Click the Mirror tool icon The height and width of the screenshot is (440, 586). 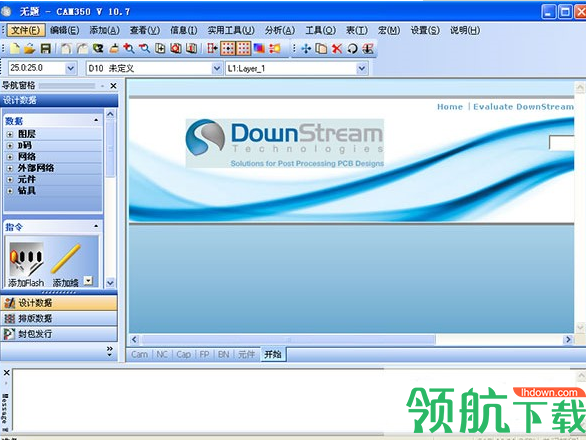click(368, 49)
